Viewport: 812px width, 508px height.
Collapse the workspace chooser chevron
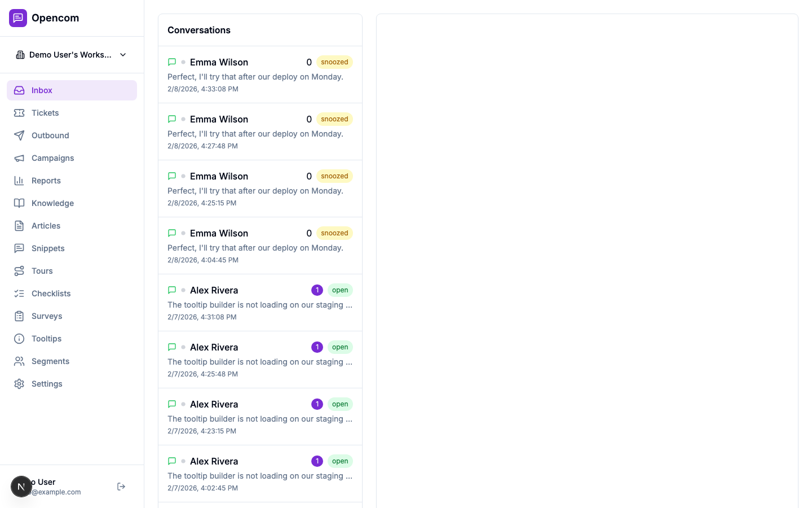click(123, 55)
